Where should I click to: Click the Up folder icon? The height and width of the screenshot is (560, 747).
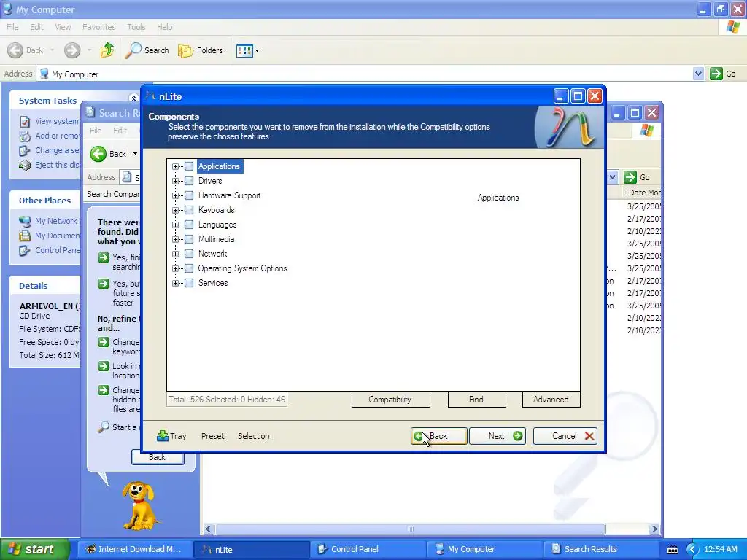107,50
